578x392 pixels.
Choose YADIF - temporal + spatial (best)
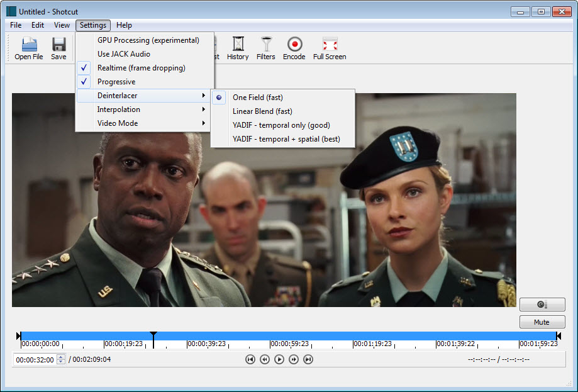283,139
